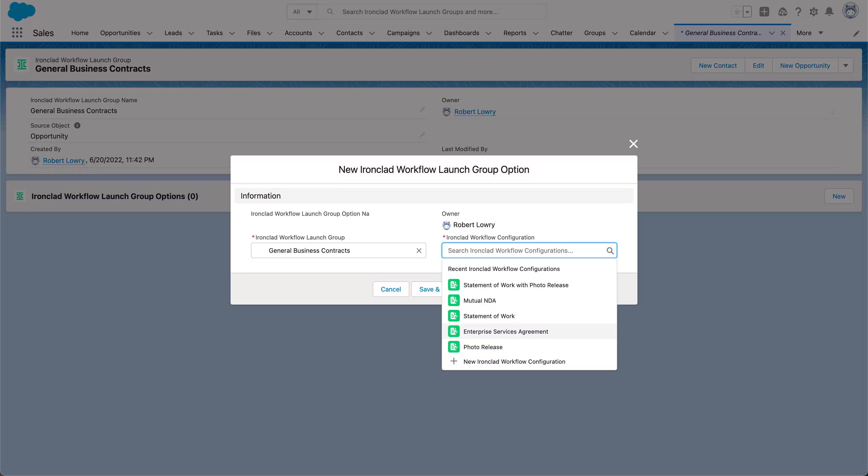The width and height of the screenshot is (868, 476).
Task: Click the favorites star icon
Action: click(x=737, y=12)
